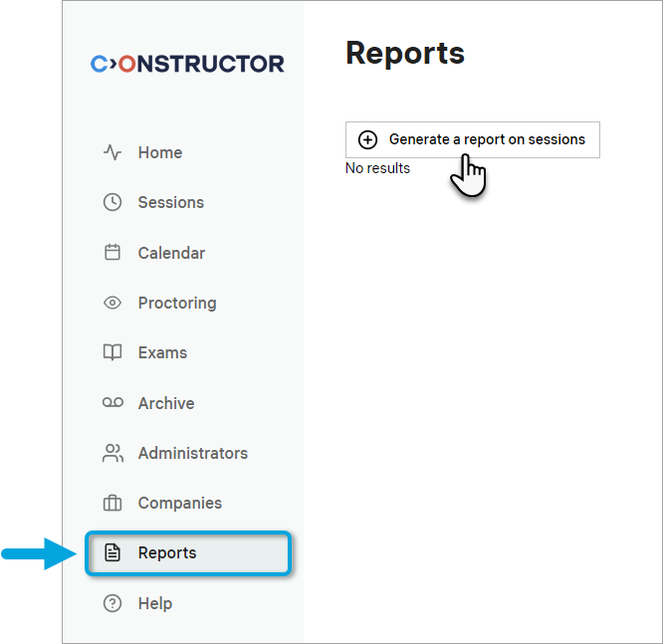663x644 pixels.
Task: Click the Archive voicemail icon
Action: click(x=112, y=403)
